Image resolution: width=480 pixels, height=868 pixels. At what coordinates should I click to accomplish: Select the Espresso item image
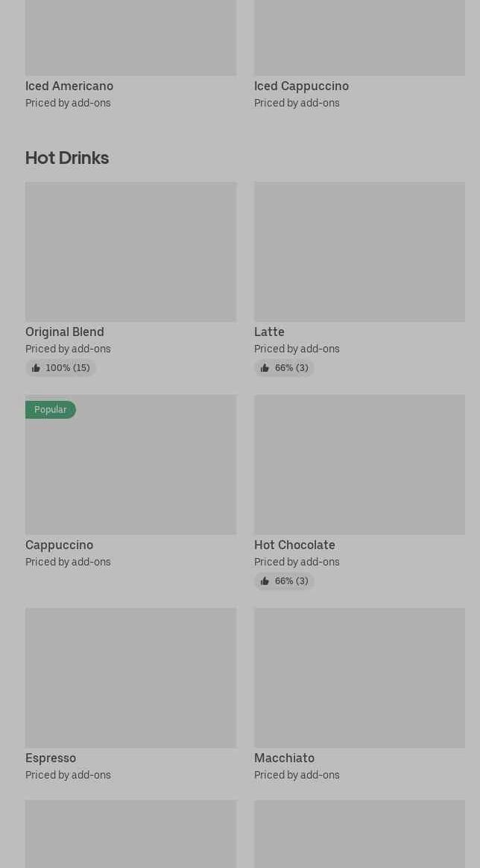(x=130, y=678)
